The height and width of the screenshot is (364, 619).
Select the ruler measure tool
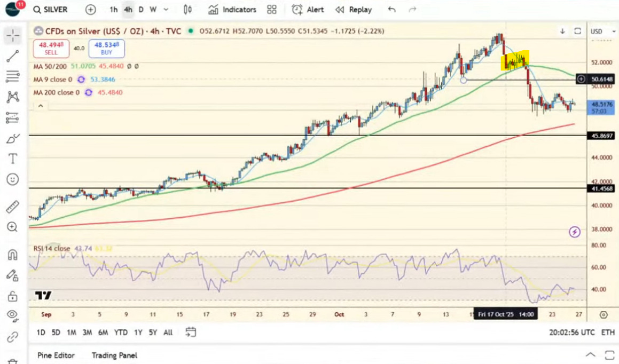pos(13,206)
